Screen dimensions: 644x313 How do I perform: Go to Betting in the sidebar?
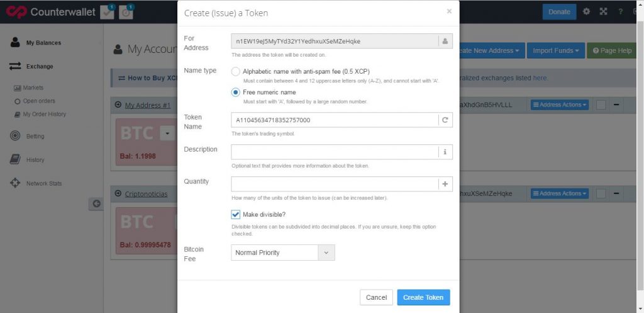coord(35,136)
